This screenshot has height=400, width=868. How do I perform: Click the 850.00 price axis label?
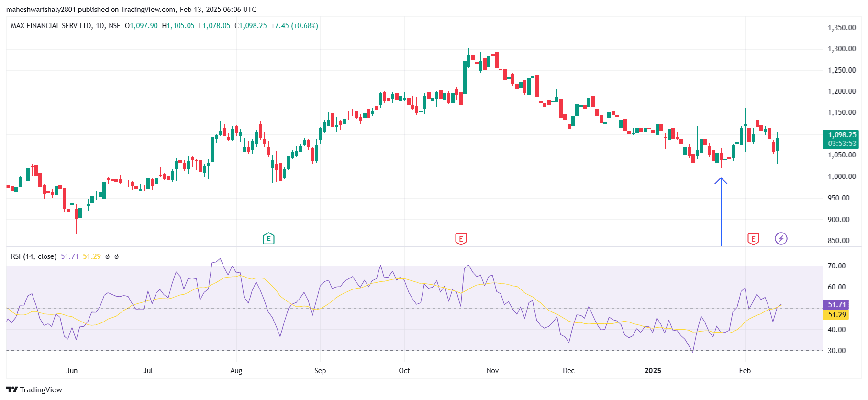(839, 241)
